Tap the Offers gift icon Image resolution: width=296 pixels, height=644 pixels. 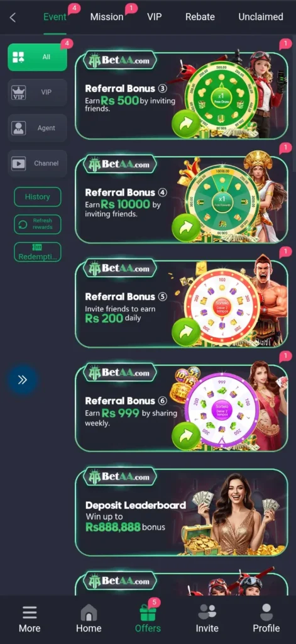tap(148, 613)
